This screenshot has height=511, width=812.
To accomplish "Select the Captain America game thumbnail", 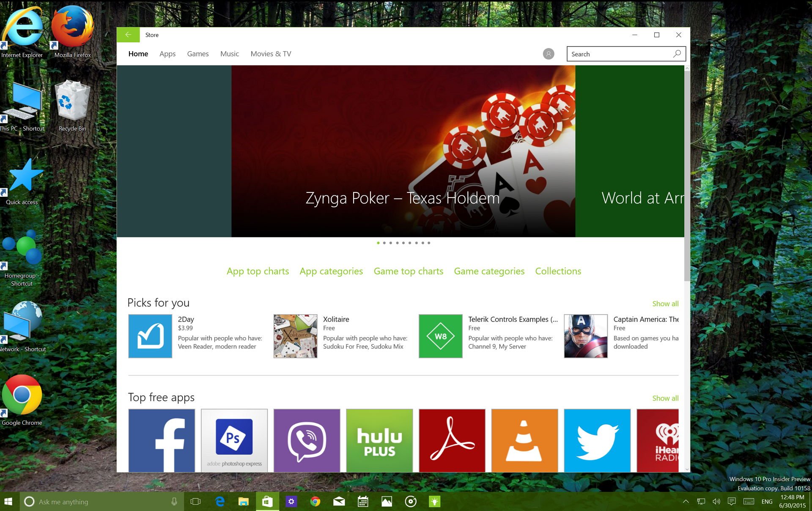I will (586, 336).
